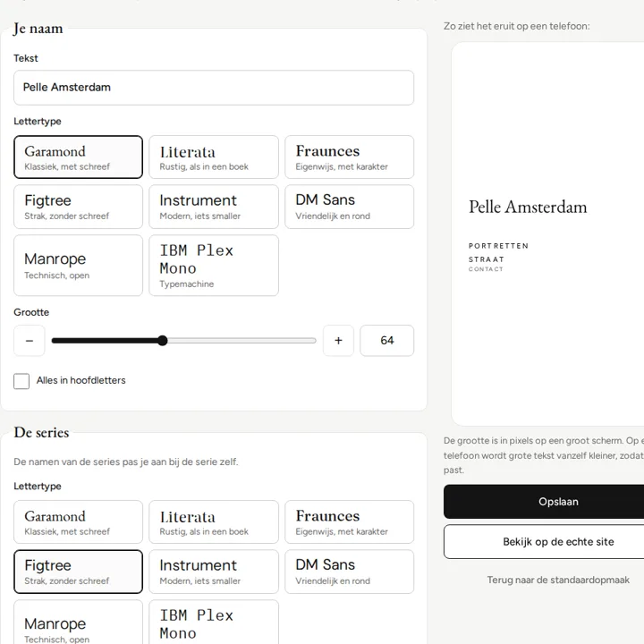
Task: Pick Manrope font for the name
Action: pos(78,266)
